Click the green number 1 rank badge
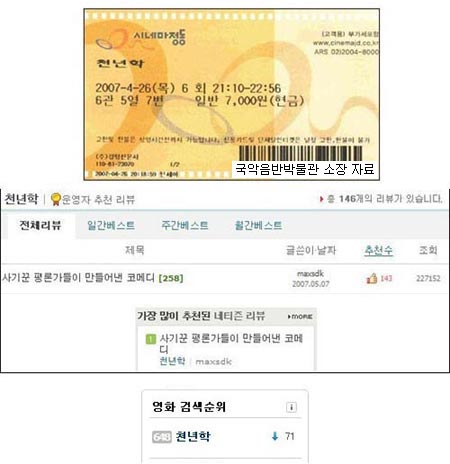 click(x=151, y=339)
